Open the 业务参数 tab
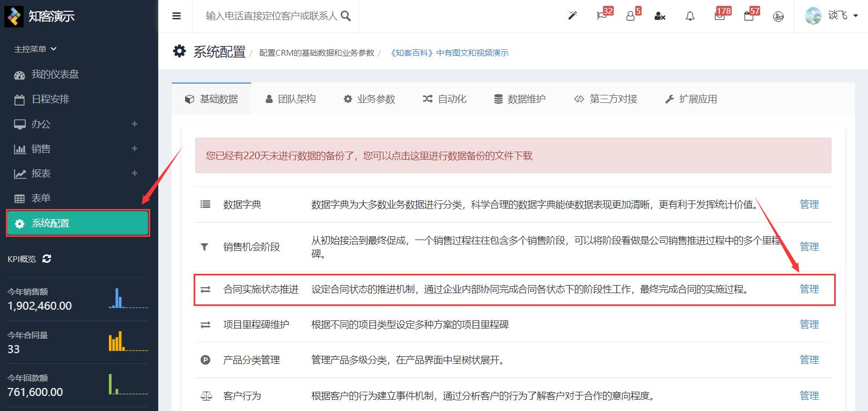The width and height of the screenshot is (868, 411). coord(369,99)
